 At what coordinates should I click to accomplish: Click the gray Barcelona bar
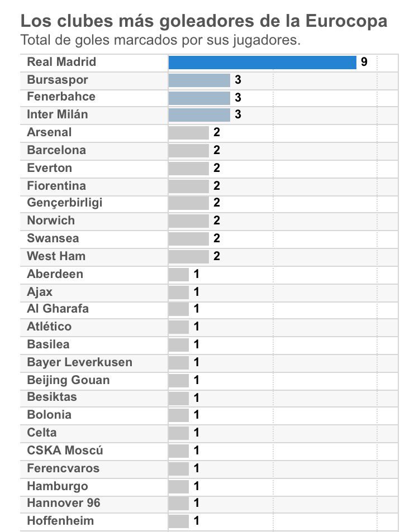[x=188, y=150]
